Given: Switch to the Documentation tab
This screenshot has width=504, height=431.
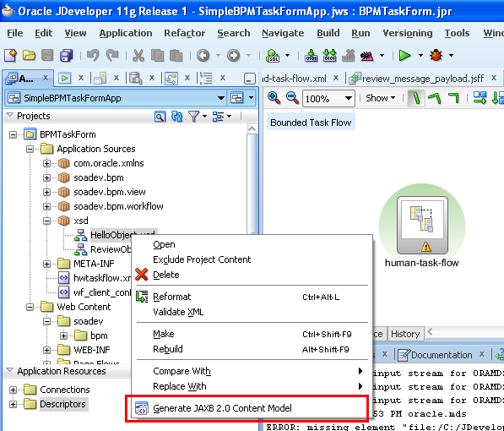Looking at the screenshot, I should coord(442,355).
